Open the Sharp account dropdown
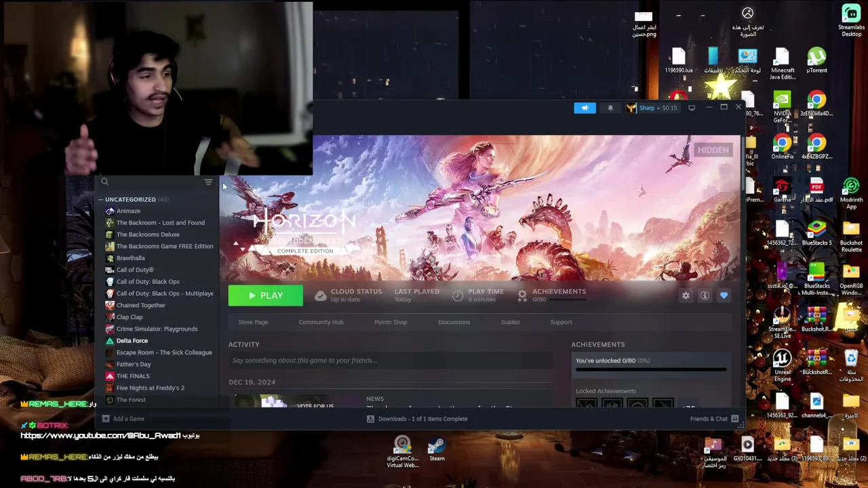The width and height of the screenshot is (868, 488). (x=652, y=108)
